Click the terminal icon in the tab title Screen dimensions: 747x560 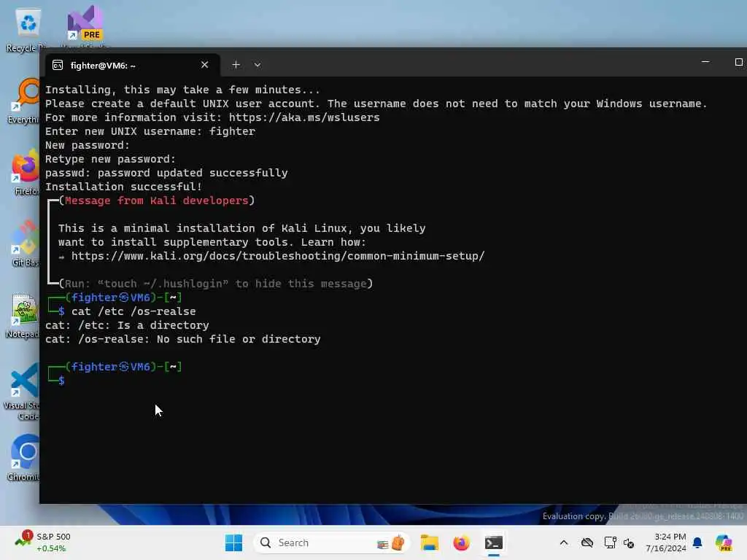point(58,65)
